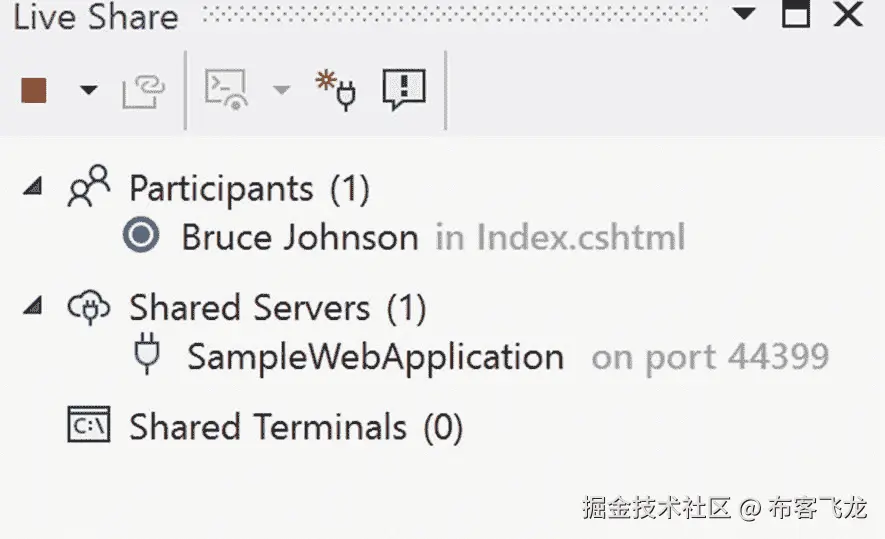Collapse the Shared Servers tree node
This screenshot has width=885, height=539.
[33, 307]
